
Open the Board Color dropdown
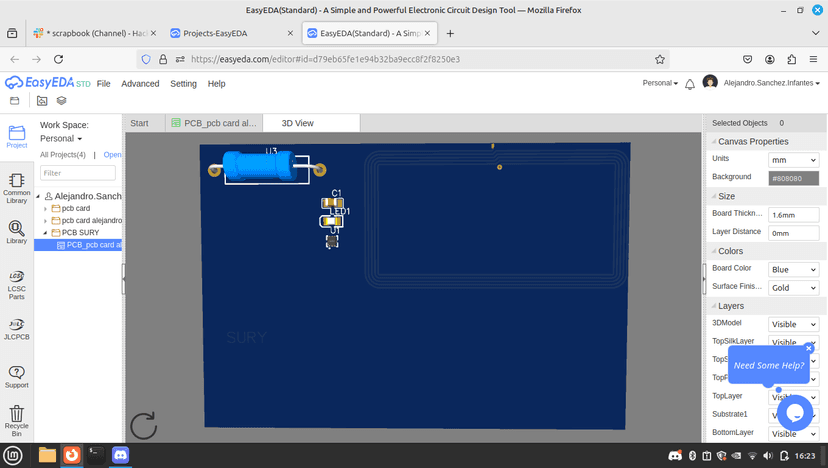(x=793, y=269)
